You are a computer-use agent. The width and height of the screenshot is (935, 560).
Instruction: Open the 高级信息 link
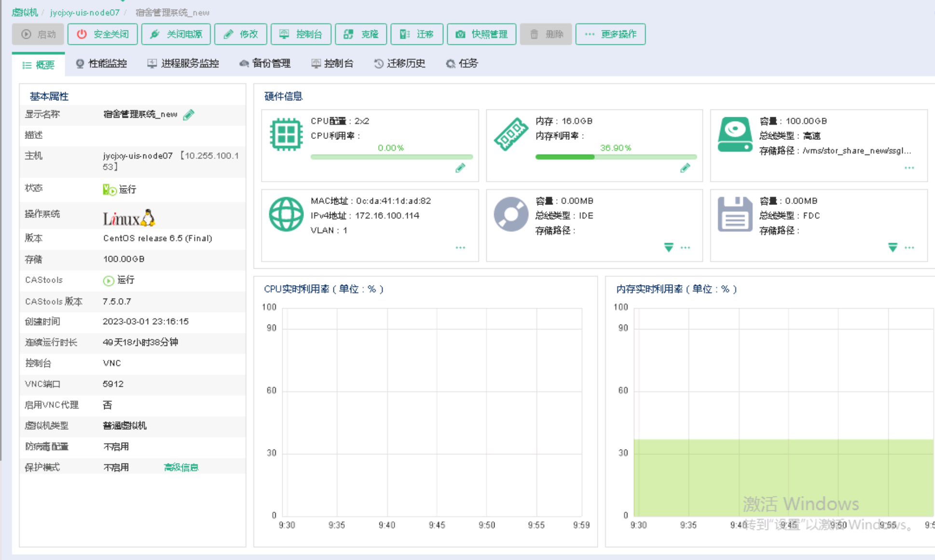click(181, 467)
